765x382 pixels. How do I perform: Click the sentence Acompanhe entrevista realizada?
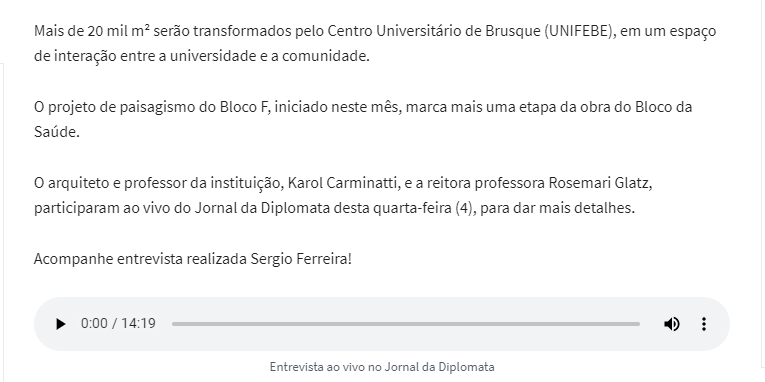click(x=193, y=259)
